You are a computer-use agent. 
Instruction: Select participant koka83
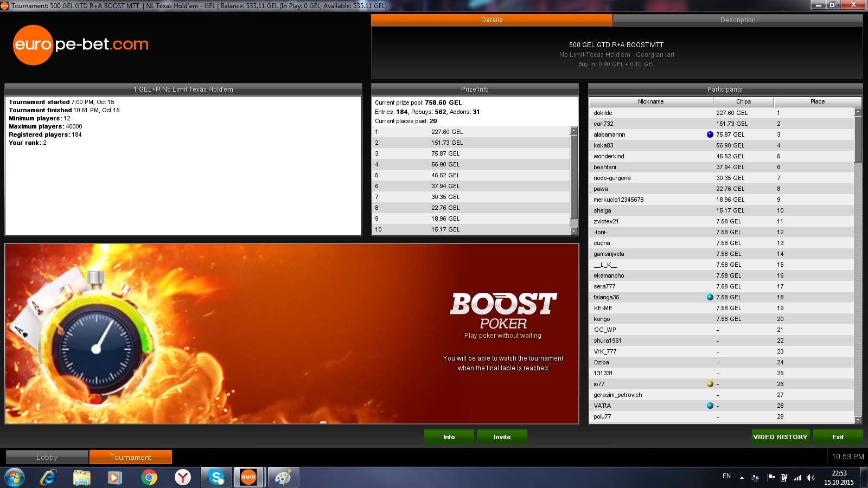pos(722,145)
